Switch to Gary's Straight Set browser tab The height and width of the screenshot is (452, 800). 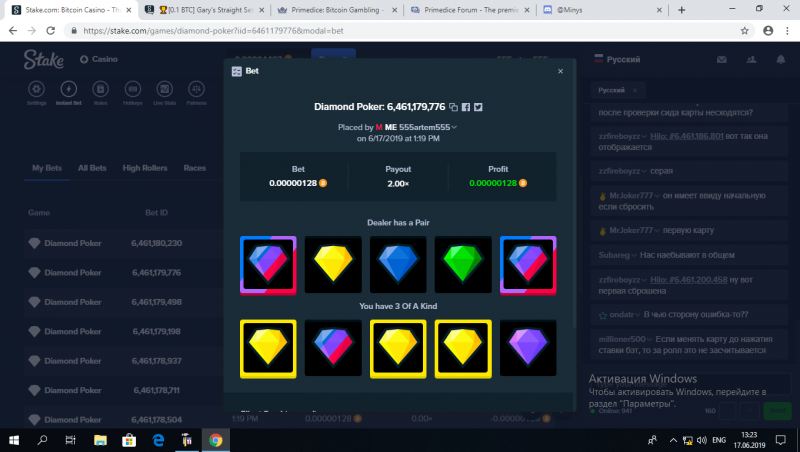point(205,10)
